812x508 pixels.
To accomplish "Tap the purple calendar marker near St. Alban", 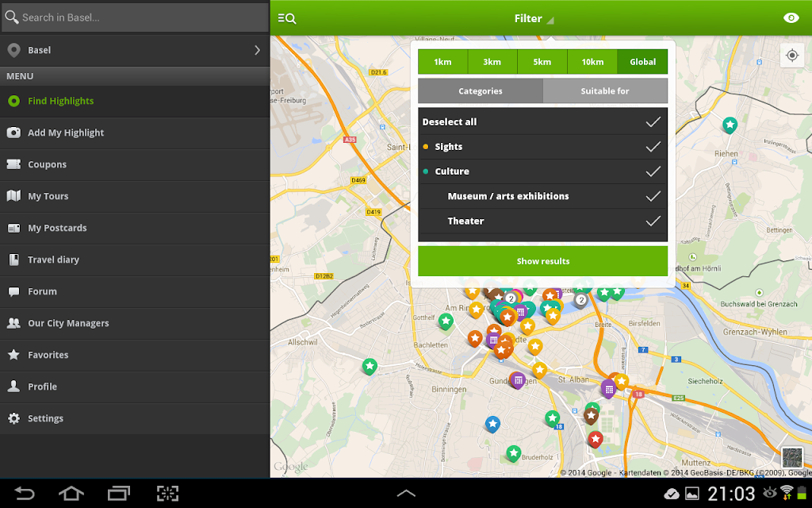I will coord(608,389).
